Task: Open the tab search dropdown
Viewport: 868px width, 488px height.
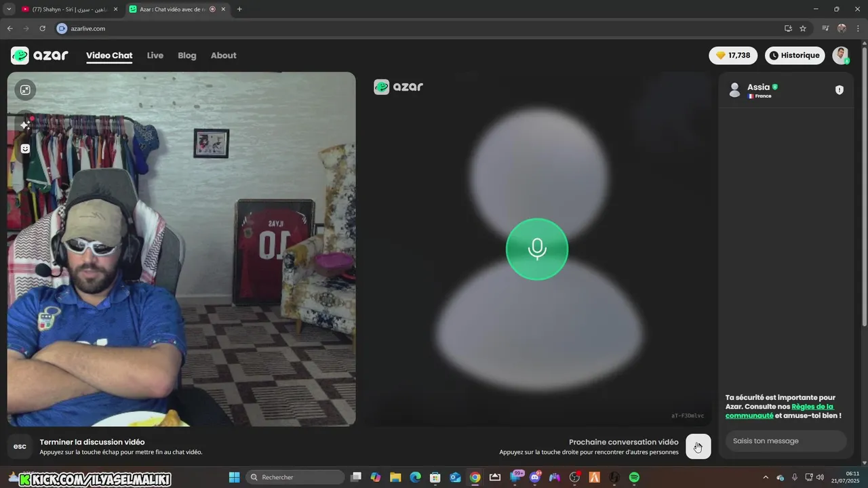Action: 9,9
